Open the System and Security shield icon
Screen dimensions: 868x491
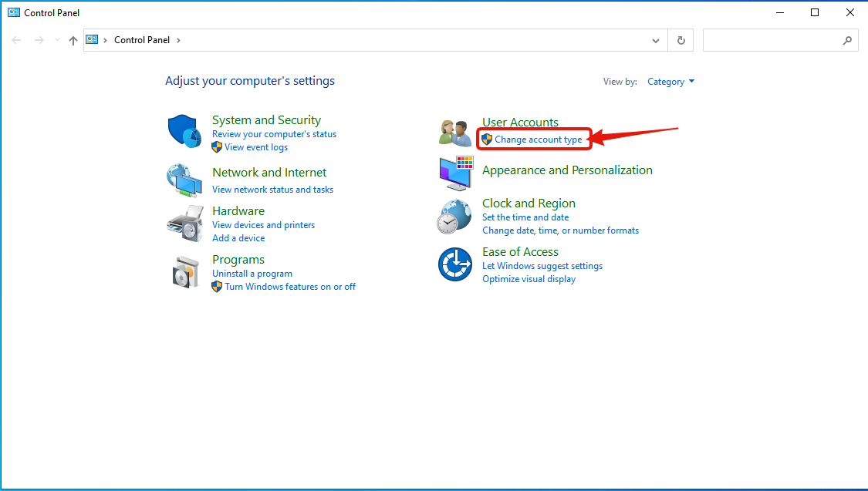pos(184,132)
